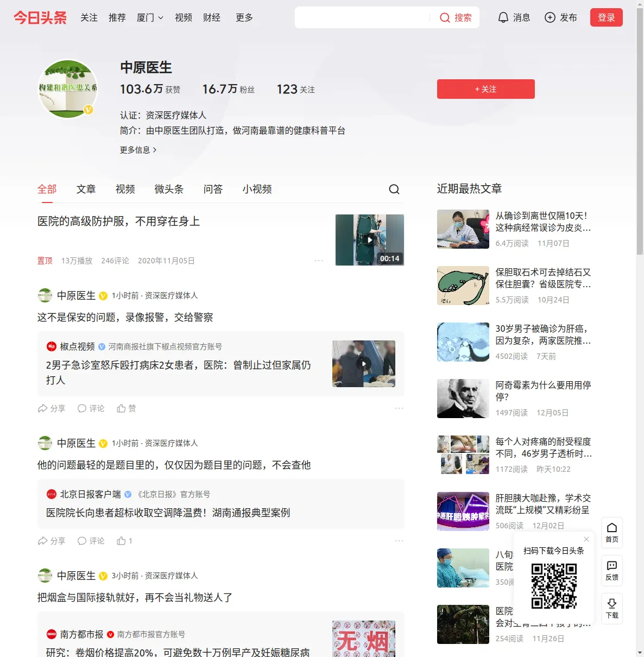This screenshot has height=657, width=644.
Task: Open article 阿奇霉素为什么要用用停停
Action: pos(543,391)
